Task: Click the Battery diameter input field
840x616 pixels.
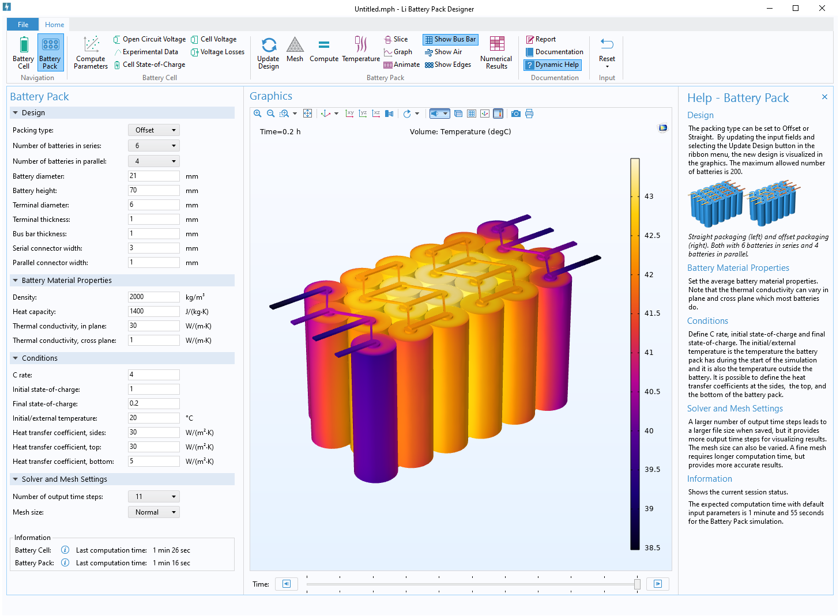Action: 153,176
